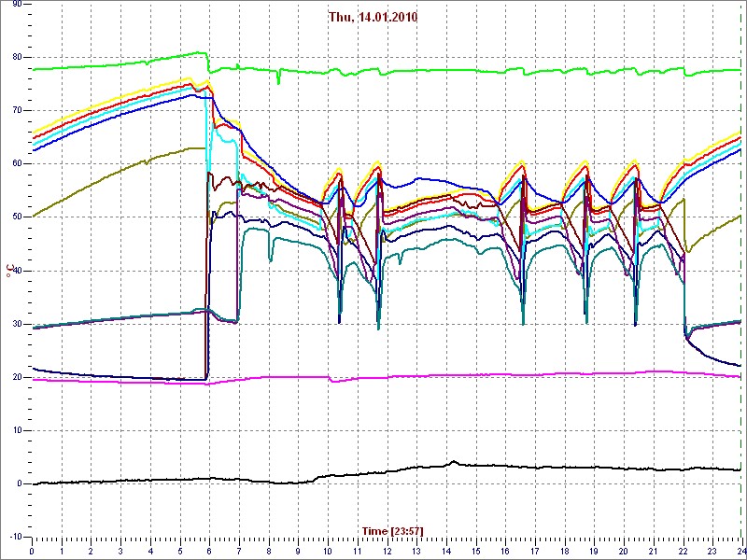The height and width of the screenshot is (560, 747).
Task: Select the y-axis temperature label '-10'
Action: pyautogui.click(x=15, y=537)
